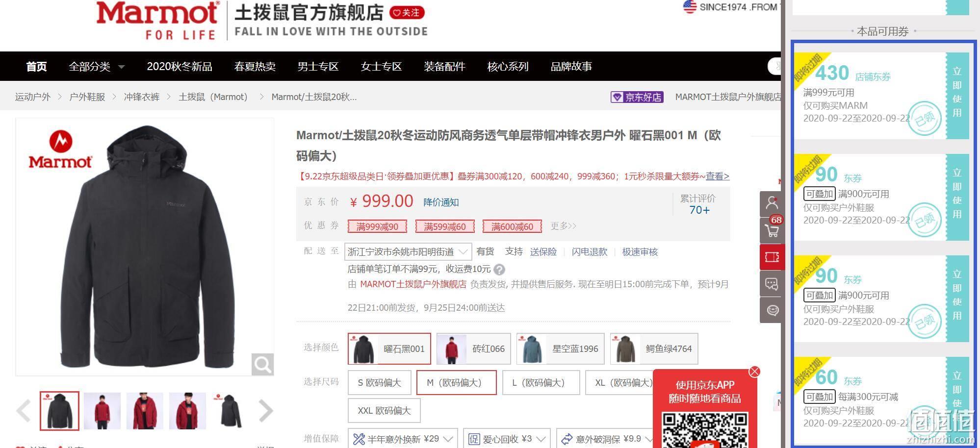The image size is (980, 448).
Task: Select the third red jacket model thumbnail
Action: (145, 411)
